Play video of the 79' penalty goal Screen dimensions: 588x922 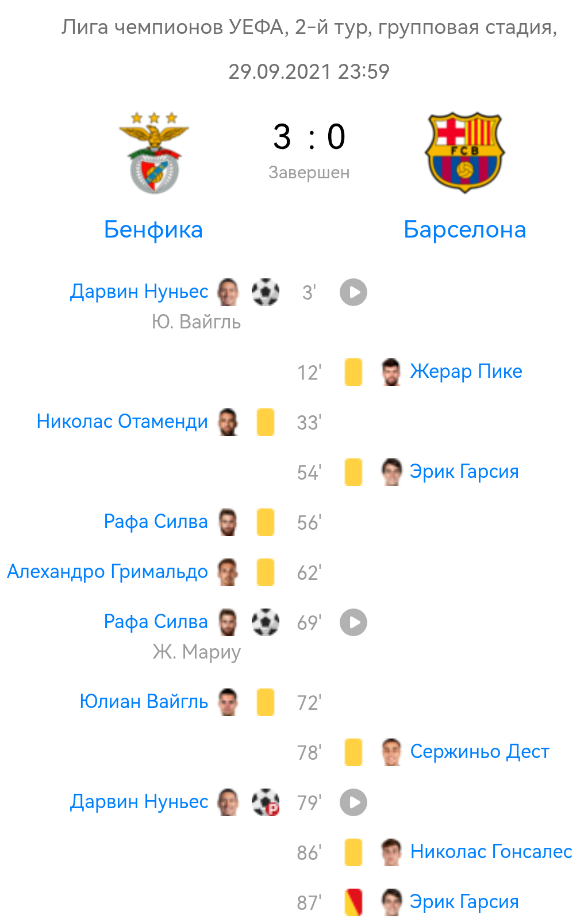pyautogui.click(x=353, y=802)
